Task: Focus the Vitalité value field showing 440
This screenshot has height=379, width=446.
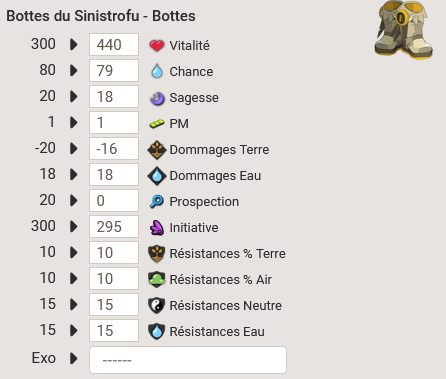Action: click(x=114, y=44)
